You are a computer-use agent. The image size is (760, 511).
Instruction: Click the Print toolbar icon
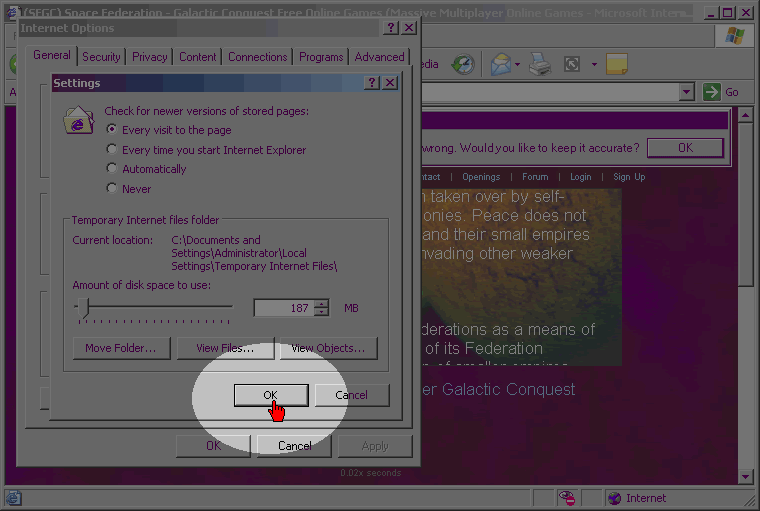pos(540,65)
